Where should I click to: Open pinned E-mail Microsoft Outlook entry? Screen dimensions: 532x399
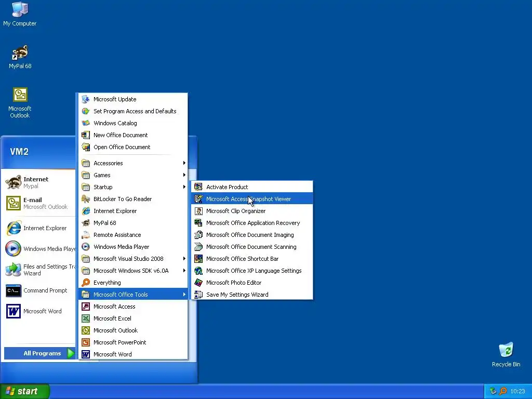pos(39,203)
